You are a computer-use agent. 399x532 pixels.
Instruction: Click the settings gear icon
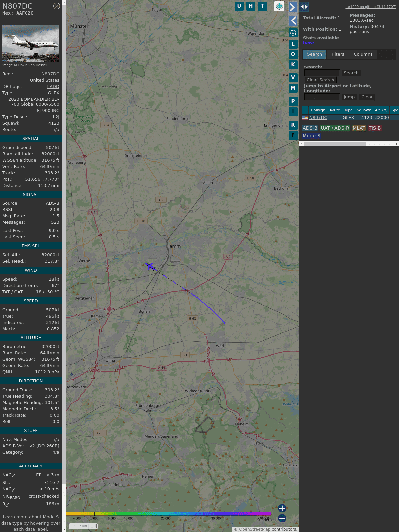pyautogui.click(x=293, y=33)
